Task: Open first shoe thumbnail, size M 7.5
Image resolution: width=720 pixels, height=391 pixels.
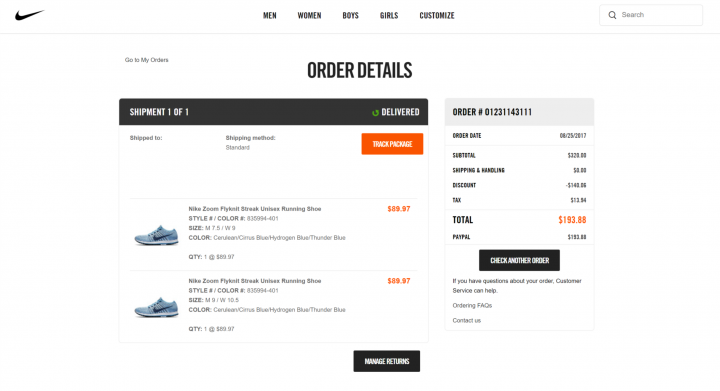Action: [x=156, y=235]
